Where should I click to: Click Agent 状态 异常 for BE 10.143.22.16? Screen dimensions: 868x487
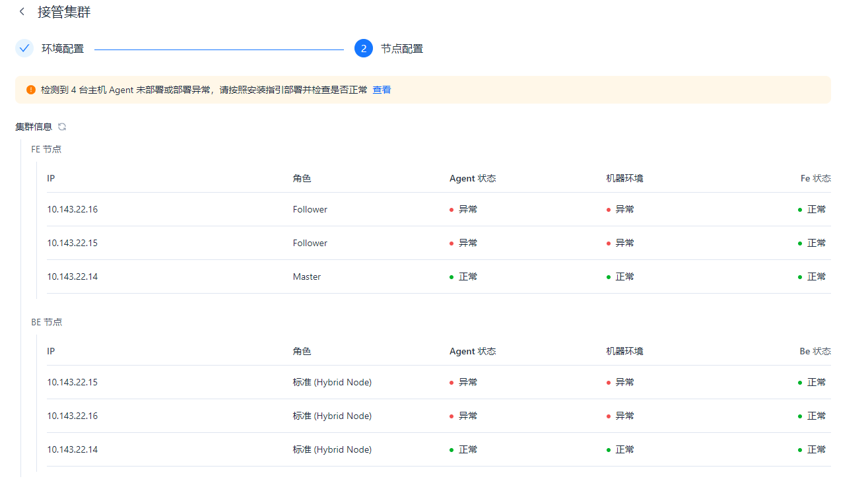pyautogui.click(x=463, y=416)
